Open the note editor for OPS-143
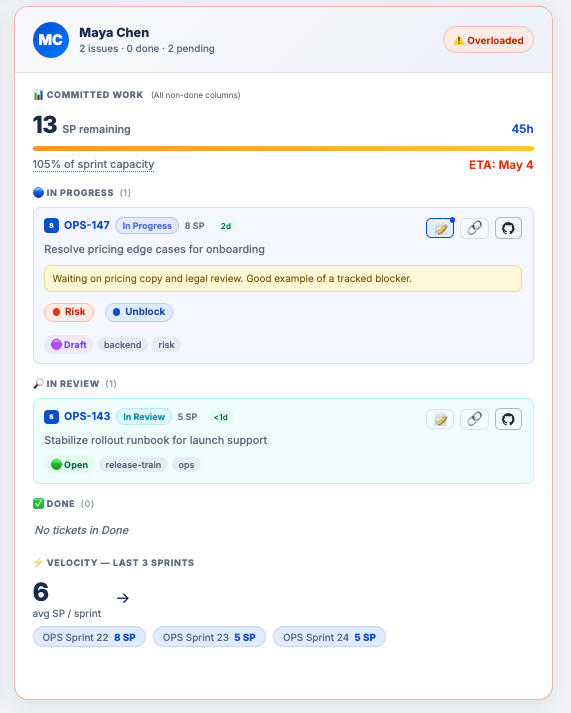This screenshot has width=571, height=713. coord(440,419)
